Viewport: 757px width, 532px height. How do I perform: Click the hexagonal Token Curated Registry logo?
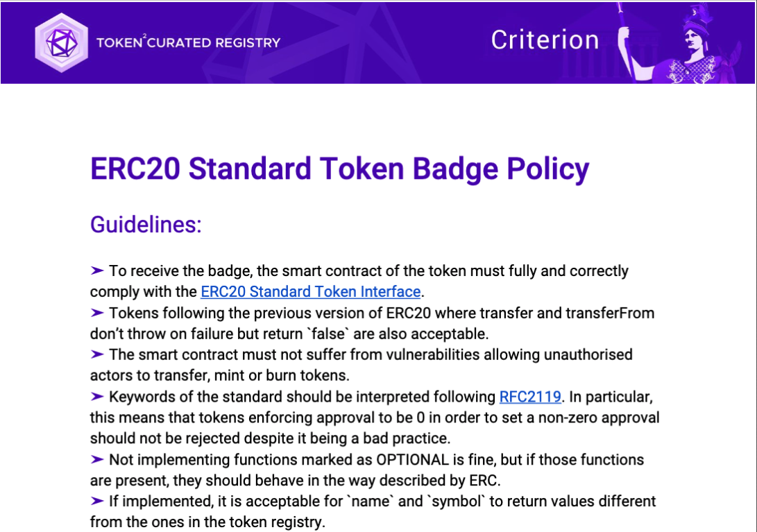click(x=61, y=42)
